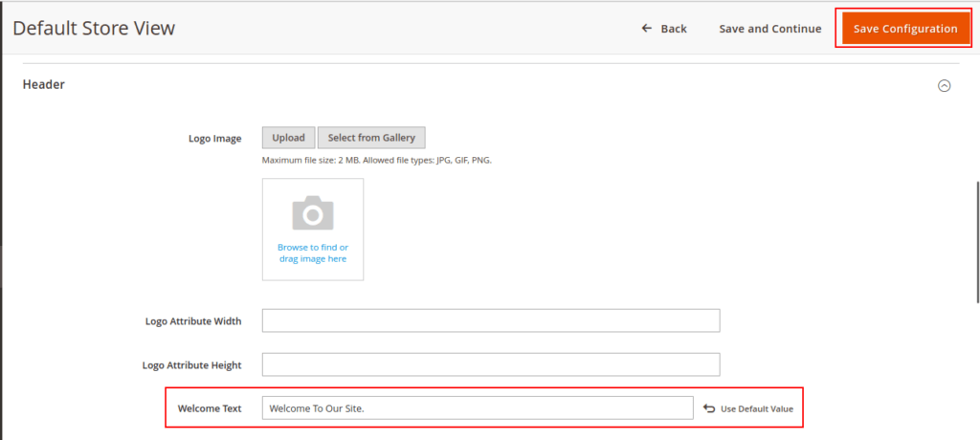Click the camera icon in upload area

[312, 213]
